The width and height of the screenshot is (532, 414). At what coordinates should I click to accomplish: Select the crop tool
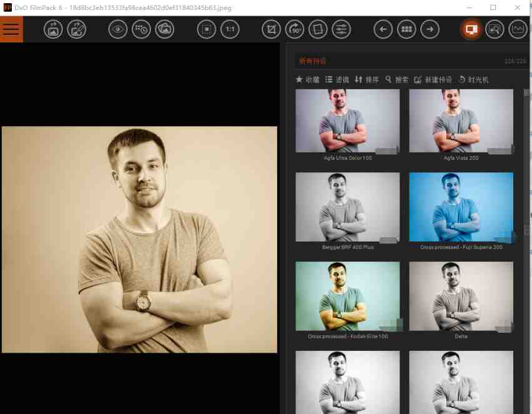click(270, 29)
